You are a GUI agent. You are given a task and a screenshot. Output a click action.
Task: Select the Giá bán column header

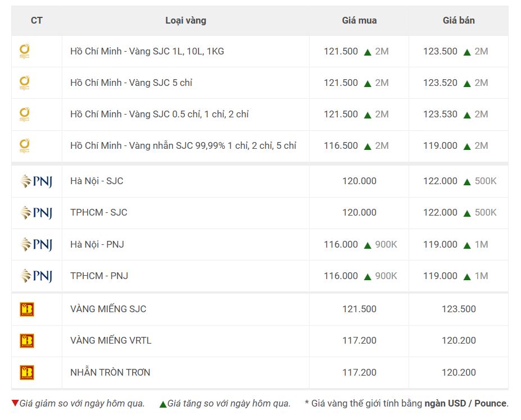pyautogui.click(x=459, y=21)
